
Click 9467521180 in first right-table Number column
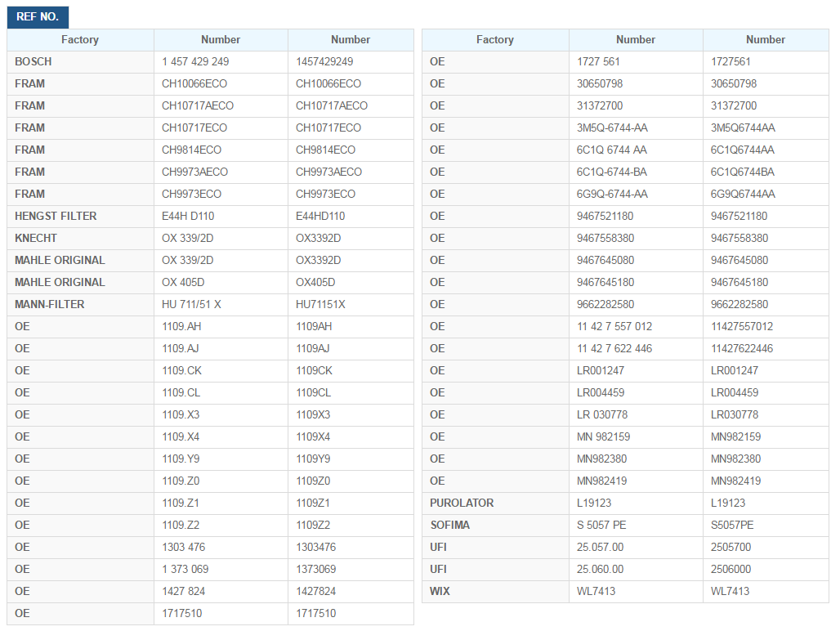[605, 216]
